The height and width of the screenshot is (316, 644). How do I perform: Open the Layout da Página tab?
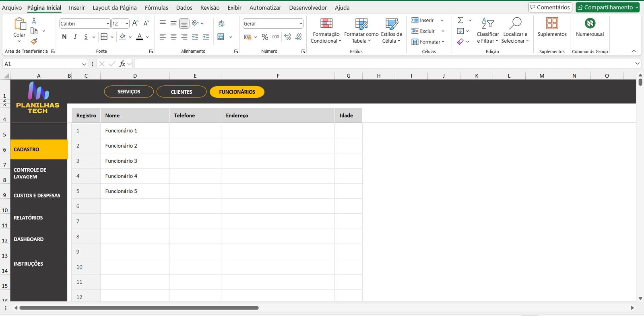pos(115,8)
